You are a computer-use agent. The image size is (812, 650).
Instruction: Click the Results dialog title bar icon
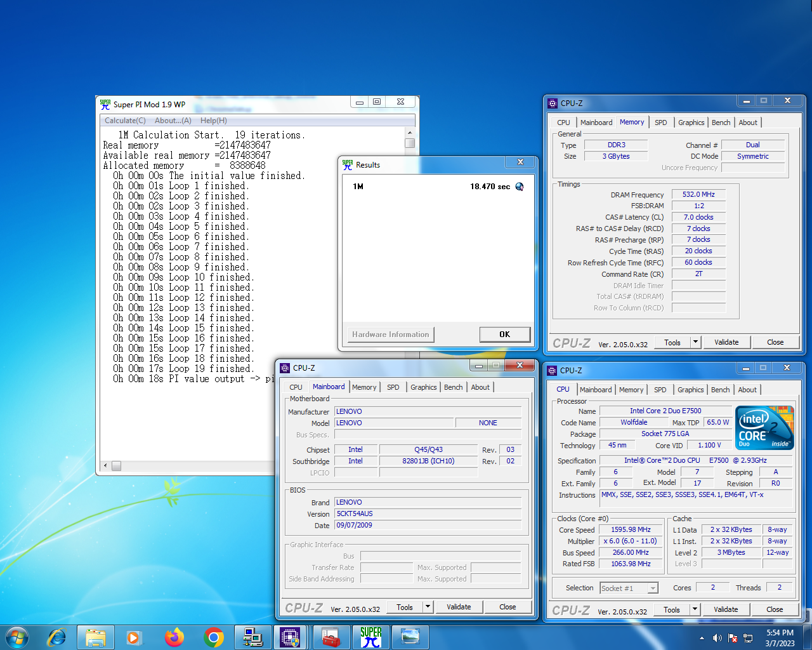click(x=348, y=164)
